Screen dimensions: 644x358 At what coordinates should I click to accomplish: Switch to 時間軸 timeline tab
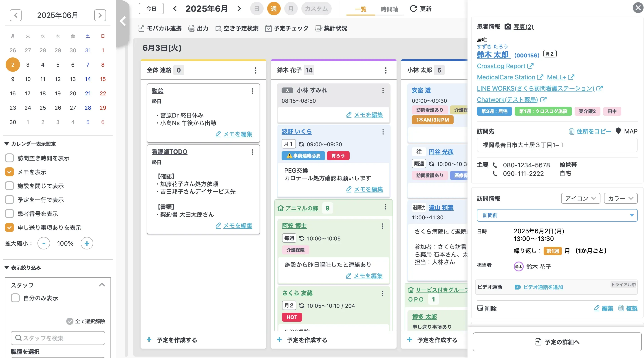coord(390,9)
